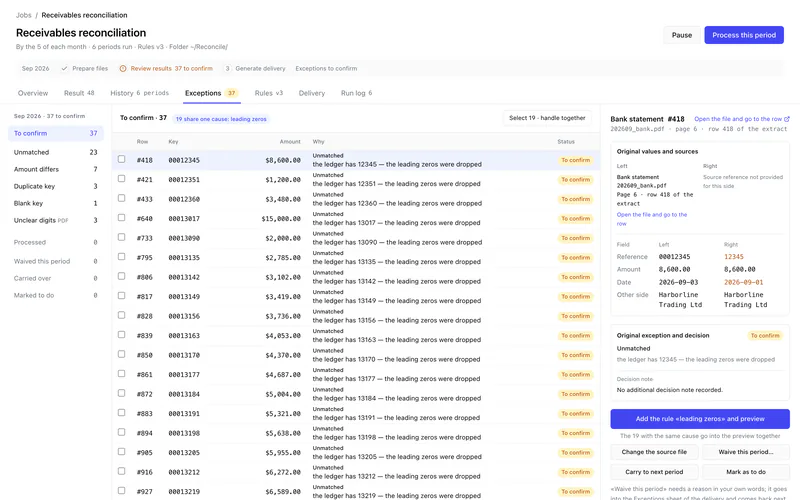Click Generate delivery step

click(x=255, y=68)
